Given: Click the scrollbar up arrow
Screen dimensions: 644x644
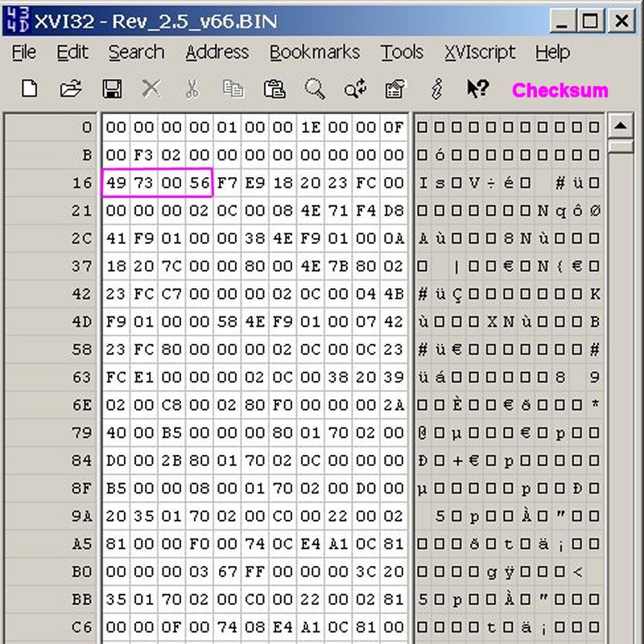Looking at the screenshot, I should (620, 126).
